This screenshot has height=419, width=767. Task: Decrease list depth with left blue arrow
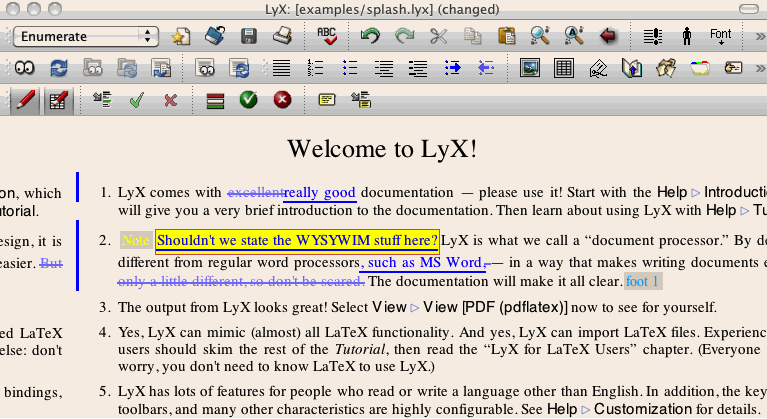486,68
